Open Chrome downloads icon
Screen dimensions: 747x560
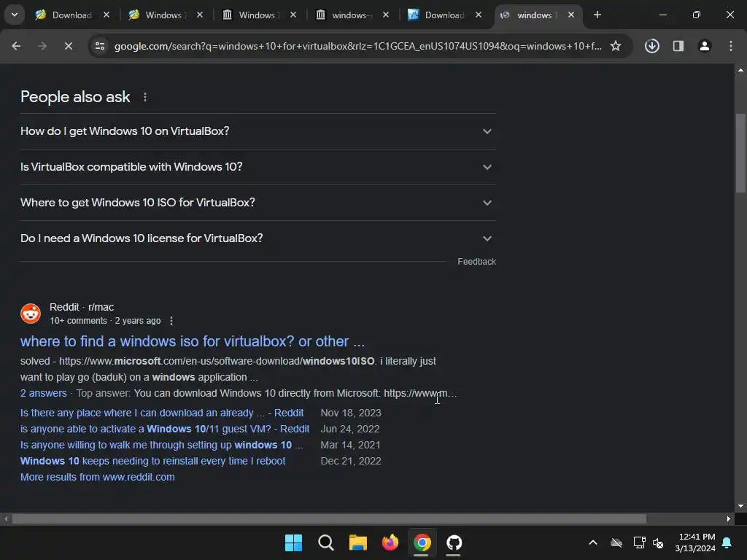coord(651,46)
